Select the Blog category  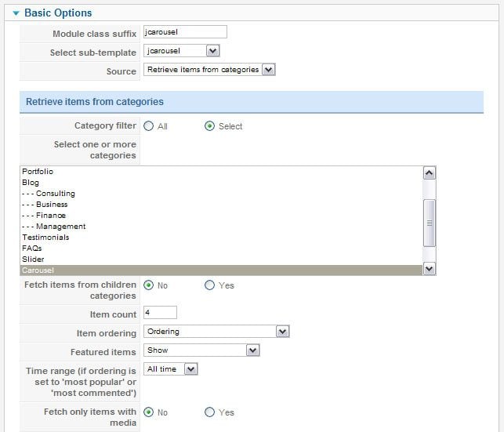(31, 183)
